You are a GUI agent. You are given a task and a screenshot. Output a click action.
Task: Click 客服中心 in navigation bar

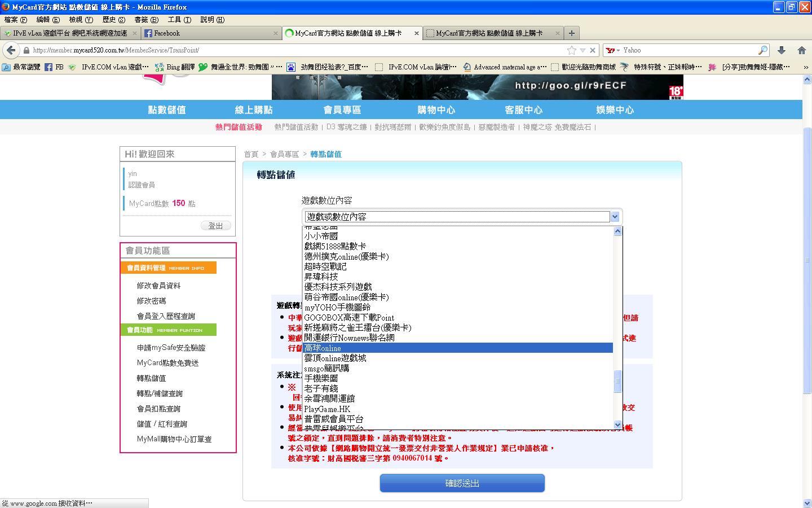pyautogui.click(x=524, y=110)
